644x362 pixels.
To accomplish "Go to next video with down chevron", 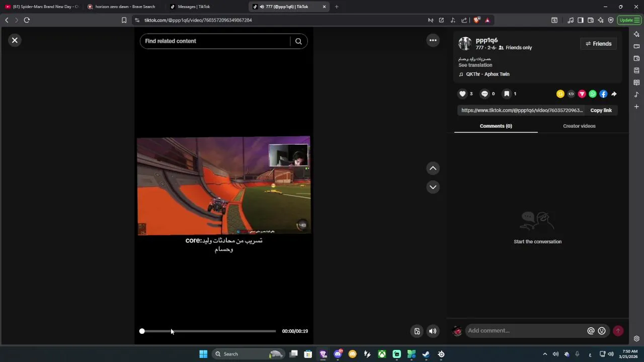I will click(x=433, y=187).
